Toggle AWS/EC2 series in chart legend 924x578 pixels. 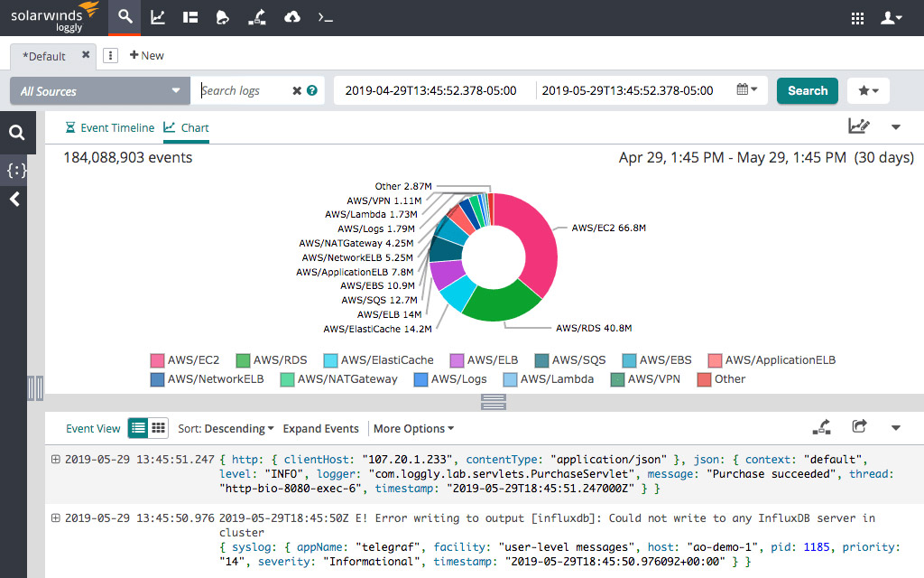[x=185, y=359]
